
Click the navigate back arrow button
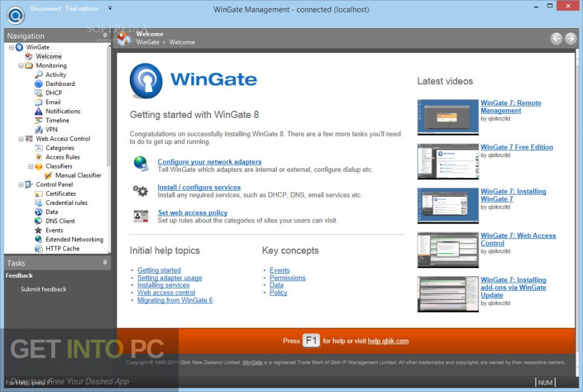click(556, 38)
